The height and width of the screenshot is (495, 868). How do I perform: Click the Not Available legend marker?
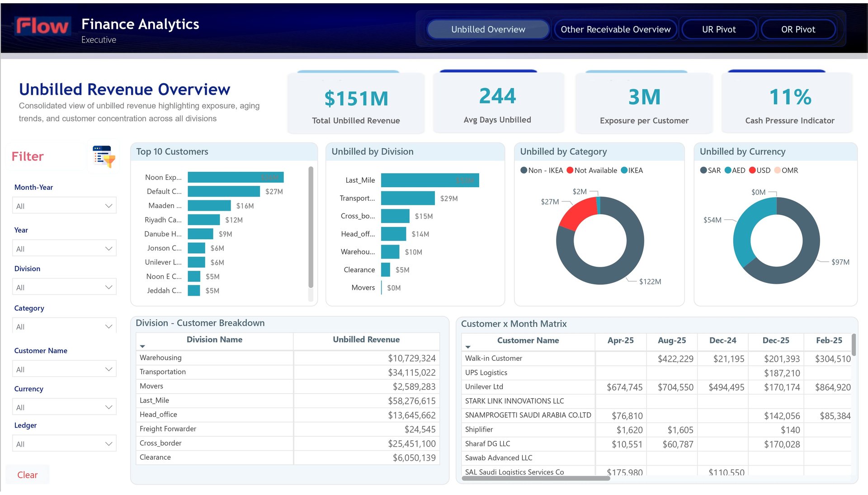pos(570,170)
